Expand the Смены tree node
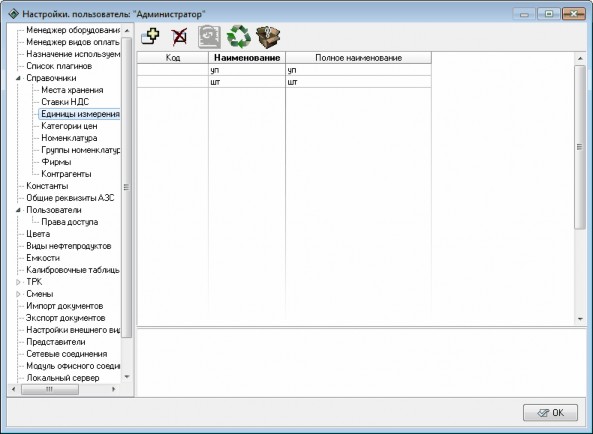The height and width of the screenshot is (434, 593). [x=18, y=294]
